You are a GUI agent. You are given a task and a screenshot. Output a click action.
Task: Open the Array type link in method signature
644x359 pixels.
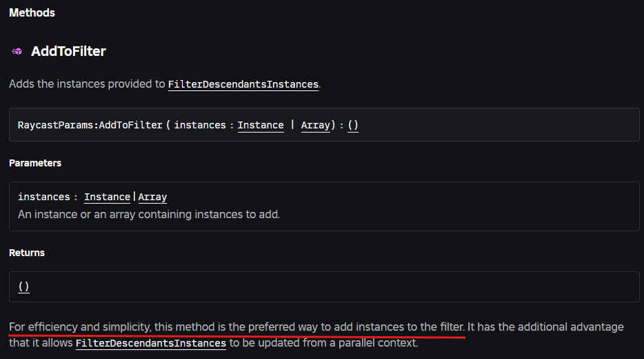[x=315, y=125]
